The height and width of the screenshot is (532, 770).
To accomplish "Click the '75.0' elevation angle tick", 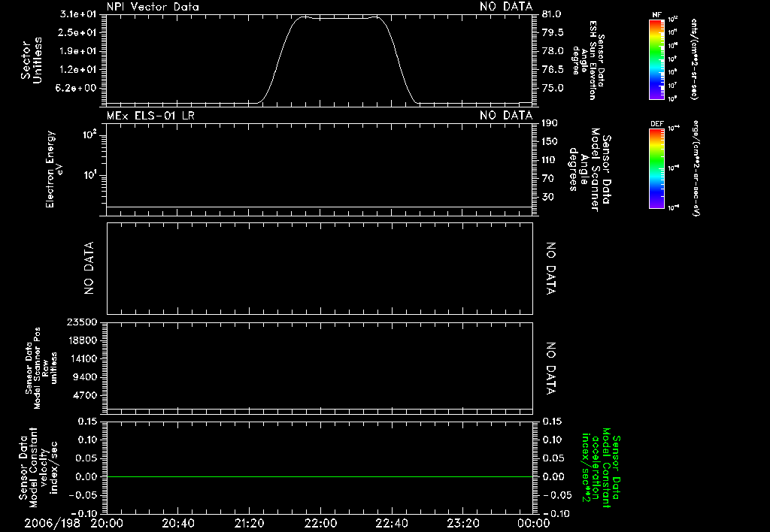I will [553, 89].
